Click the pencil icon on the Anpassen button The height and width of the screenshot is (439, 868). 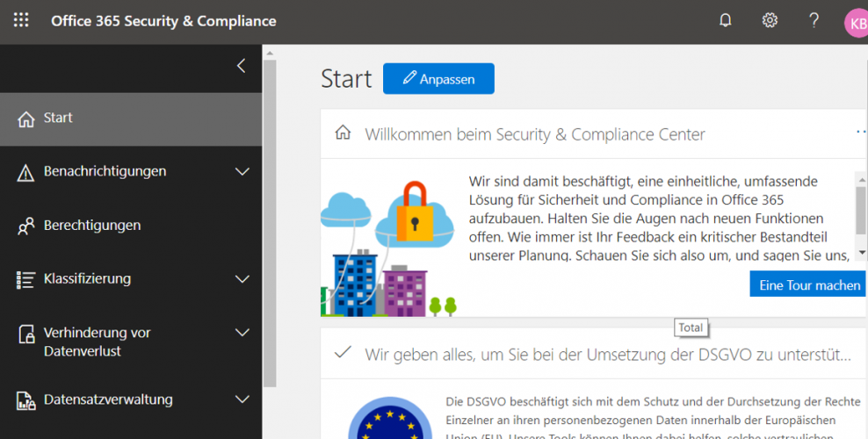[409, 77]
